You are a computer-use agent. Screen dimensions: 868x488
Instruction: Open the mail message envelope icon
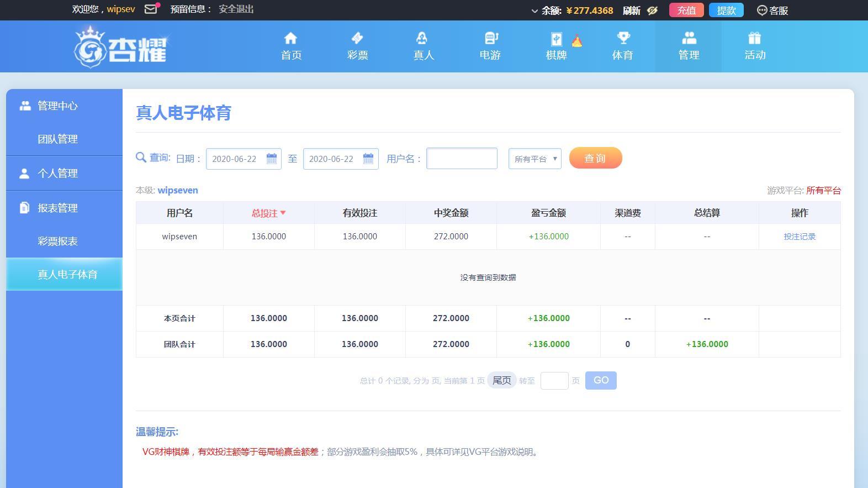click(151, 9)
